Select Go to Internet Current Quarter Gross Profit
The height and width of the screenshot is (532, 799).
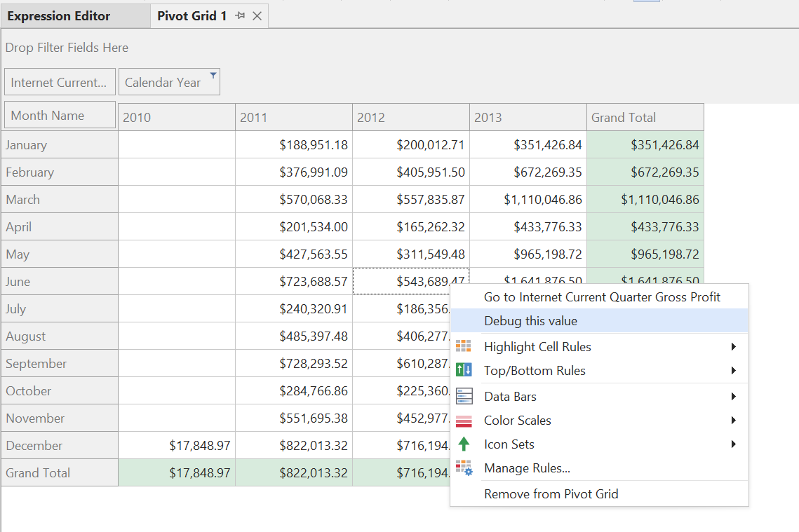tap(602, 297)
